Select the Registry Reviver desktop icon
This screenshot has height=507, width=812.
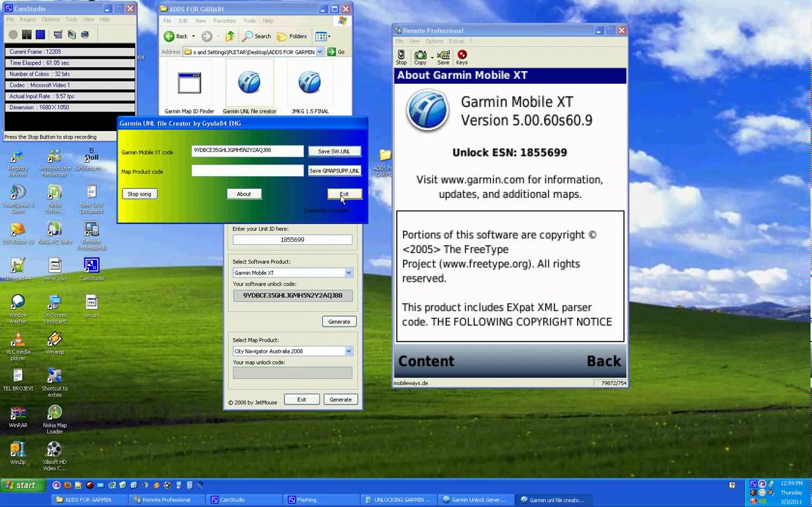pyautogui.click(x=18, y=163)
